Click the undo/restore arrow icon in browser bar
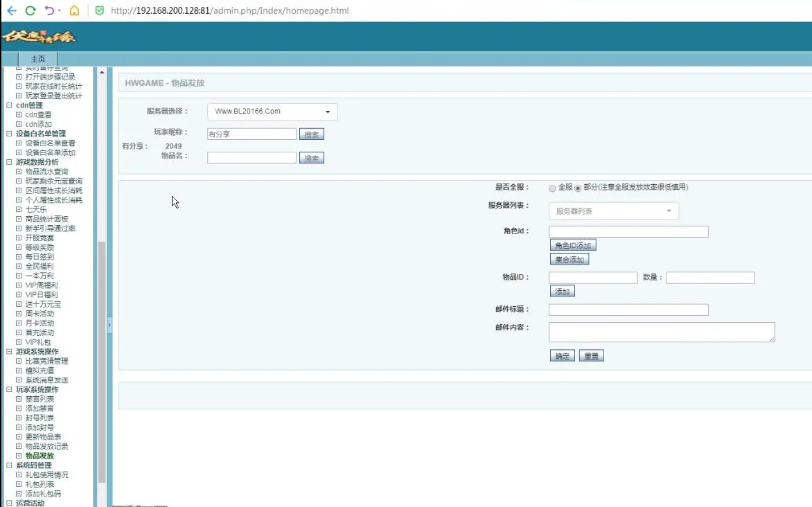 coord(49,10)
